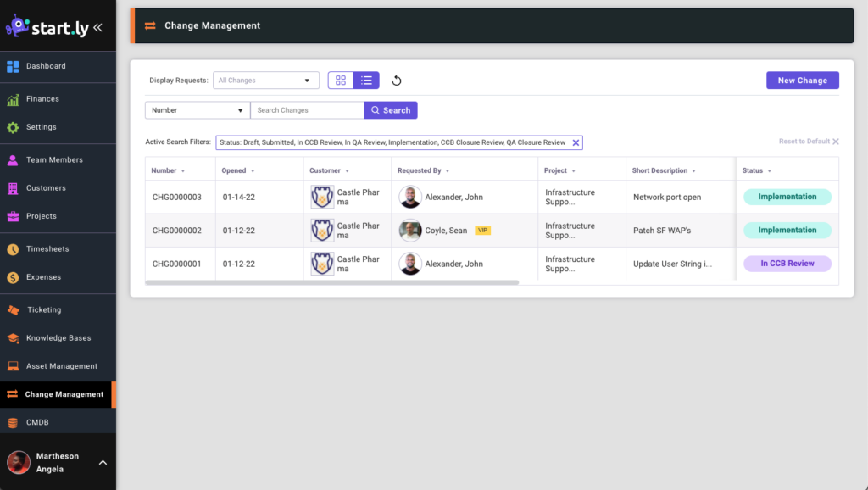
Task: Select CMDB from the sidebar
Action: coord(38,421)
